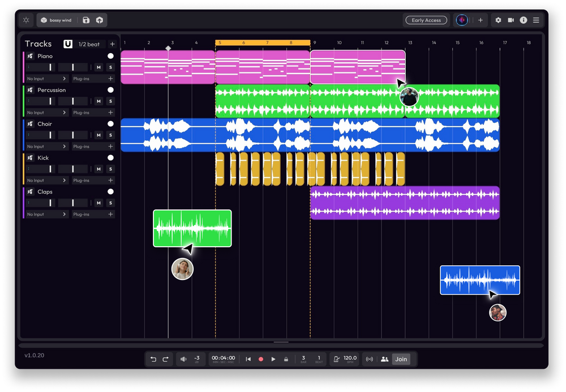
Task: Click the Choir track instrument icon
Action: (x=31, y=124)
